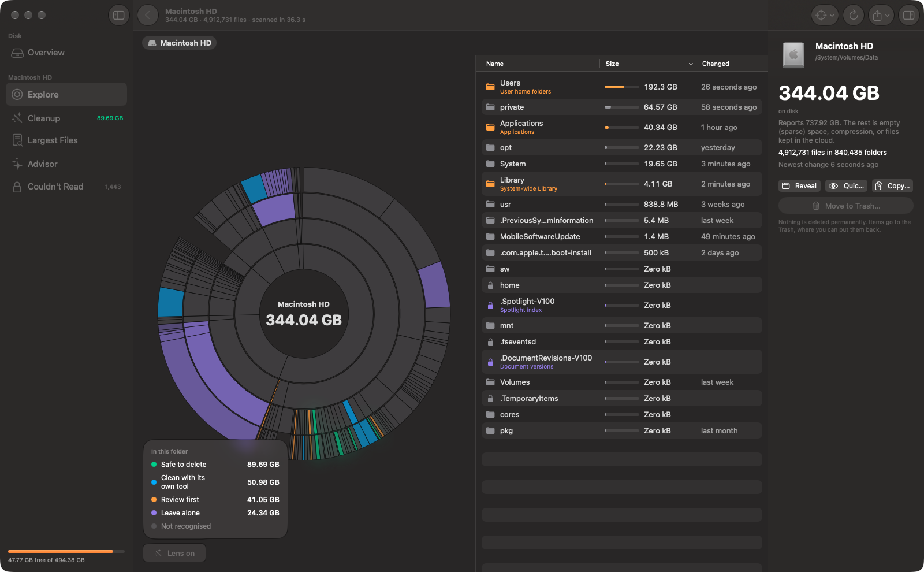Copy the path with Copy button
This screenshot has width=924, height=572.
(893, 185)
